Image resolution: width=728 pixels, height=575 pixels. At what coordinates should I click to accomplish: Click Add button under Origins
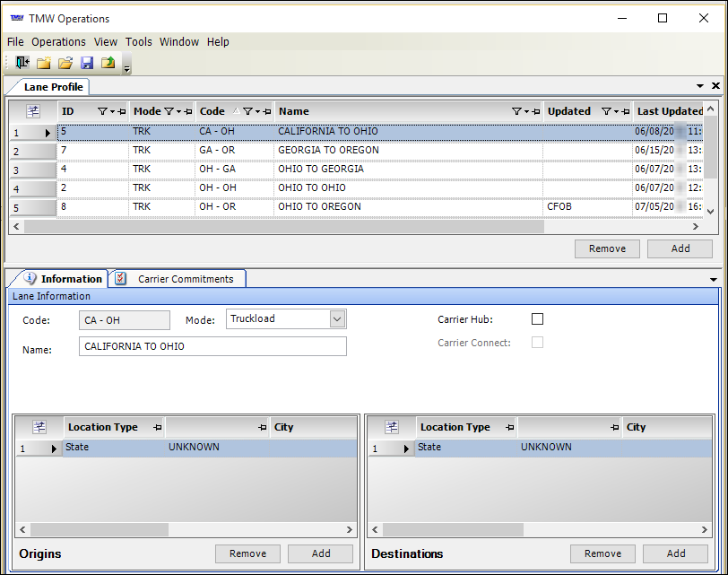[x=320, y=553]
